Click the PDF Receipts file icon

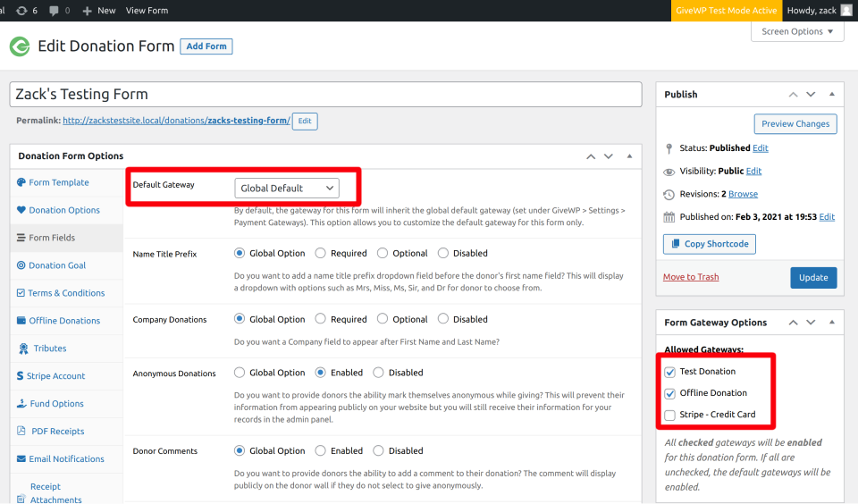coord(21,431)
